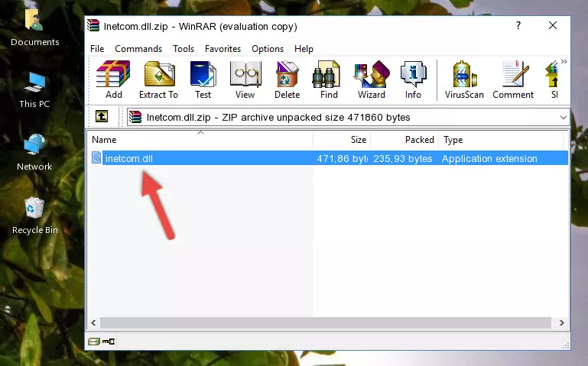Screen dimensions: 588x366
Task: Open the Tools menu
Action: [184, 49]
